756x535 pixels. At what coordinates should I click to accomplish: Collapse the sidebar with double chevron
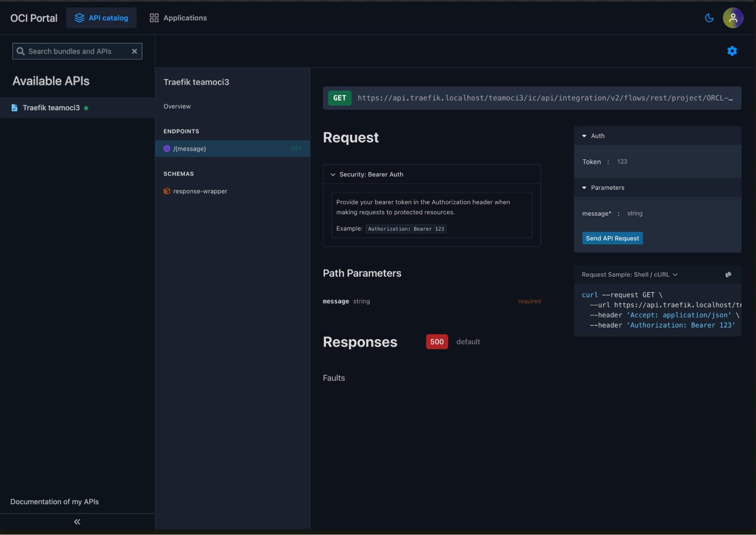pos(77,522)
